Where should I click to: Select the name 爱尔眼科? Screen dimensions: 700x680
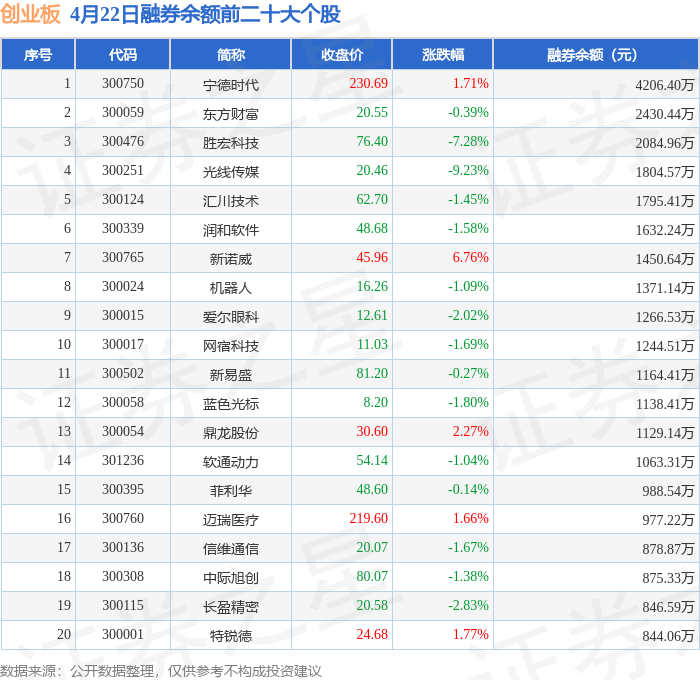[231, 317]
